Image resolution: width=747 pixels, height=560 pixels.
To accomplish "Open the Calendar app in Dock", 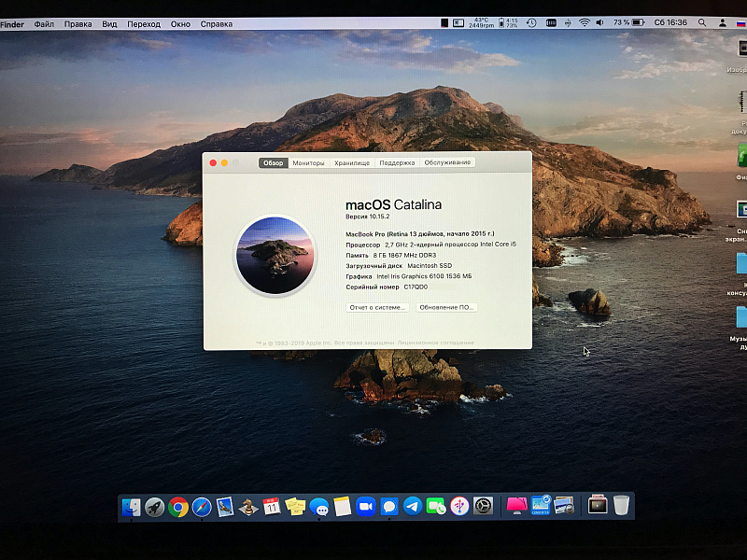I will click(x=272, y=506).
